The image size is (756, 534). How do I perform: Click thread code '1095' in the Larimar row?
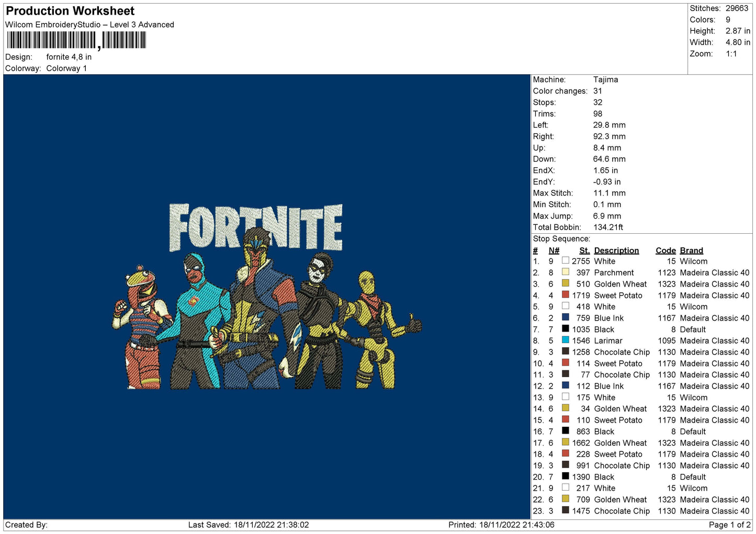click(667, 340)
